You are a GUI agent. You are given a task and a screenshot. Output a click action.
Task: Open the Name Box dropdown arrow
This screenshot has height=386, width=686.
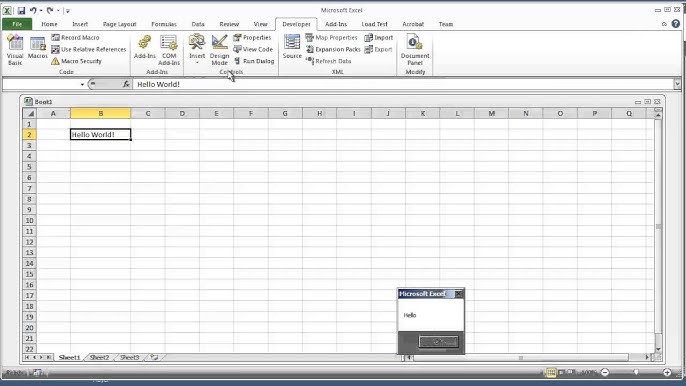[82, 84]
